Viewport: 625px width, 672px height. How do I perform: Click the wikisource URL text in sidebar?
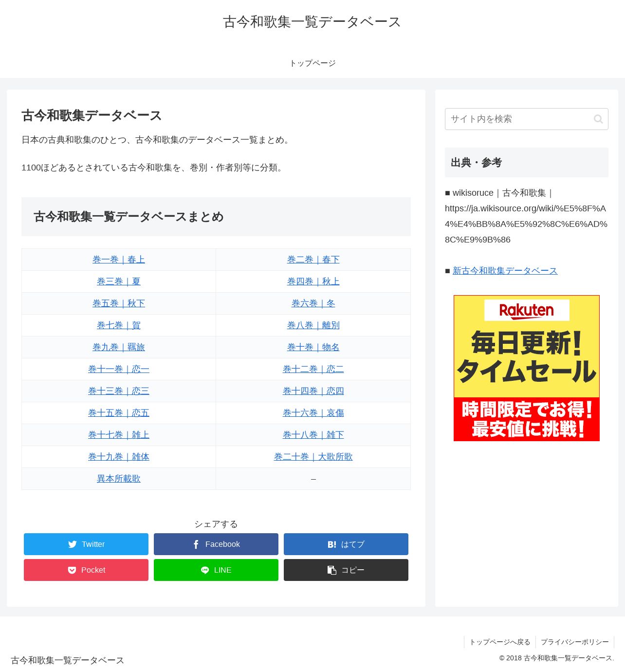[526, 224]
